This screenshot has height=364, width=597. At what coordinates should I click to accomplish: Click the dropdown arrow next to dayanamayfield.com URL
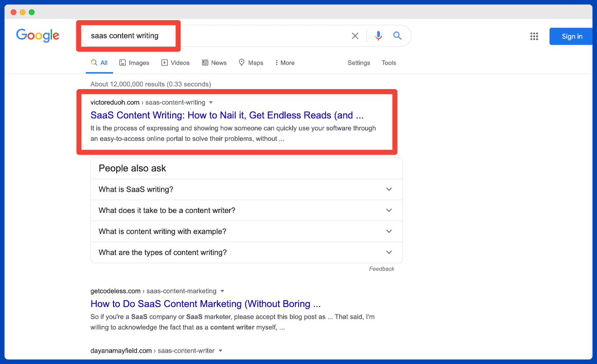(x=220, y=351)
